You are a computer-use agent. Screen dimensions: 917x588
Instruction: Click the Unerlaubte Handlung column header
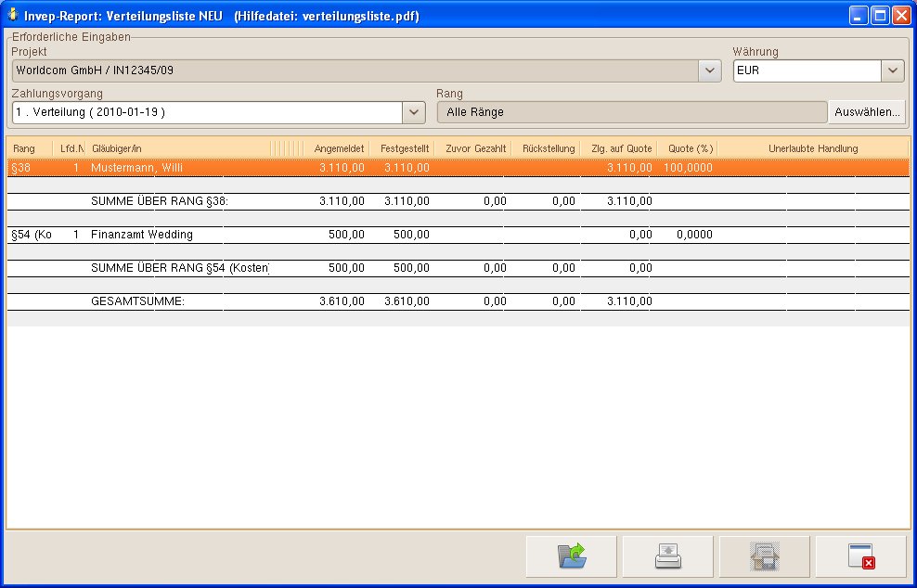pos(813,148)
